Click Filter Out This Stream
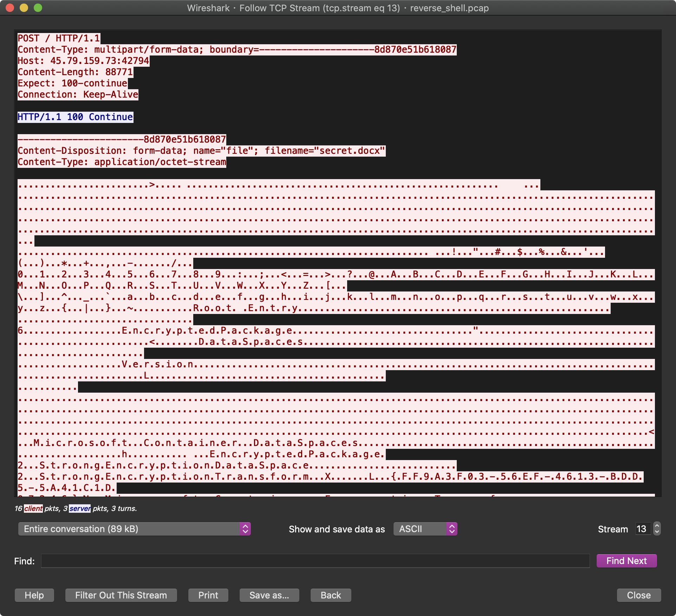 121,595
